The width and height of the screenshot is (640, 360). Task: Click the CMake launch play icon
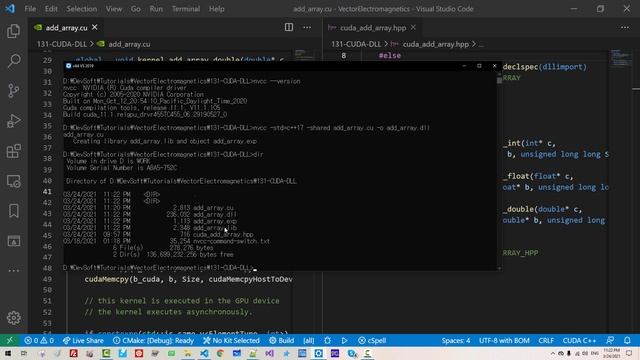click(344, 340)
